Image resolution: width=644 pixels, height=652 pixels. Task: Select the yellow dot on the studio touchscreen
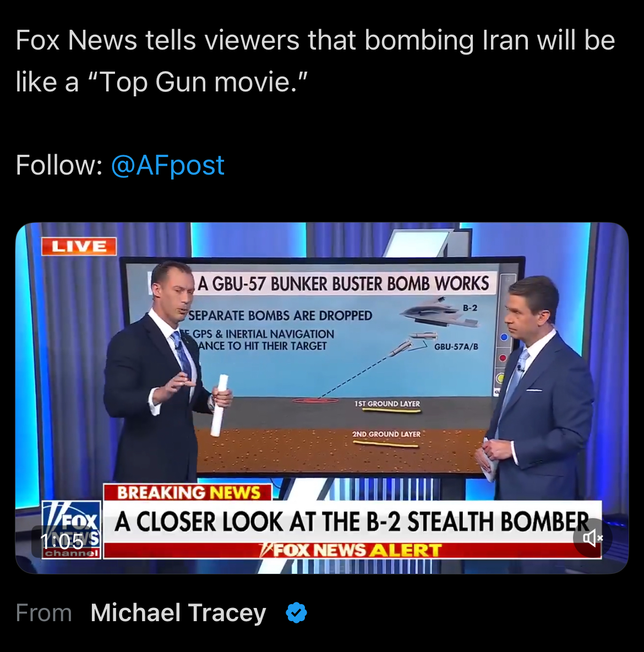(501, 378)
